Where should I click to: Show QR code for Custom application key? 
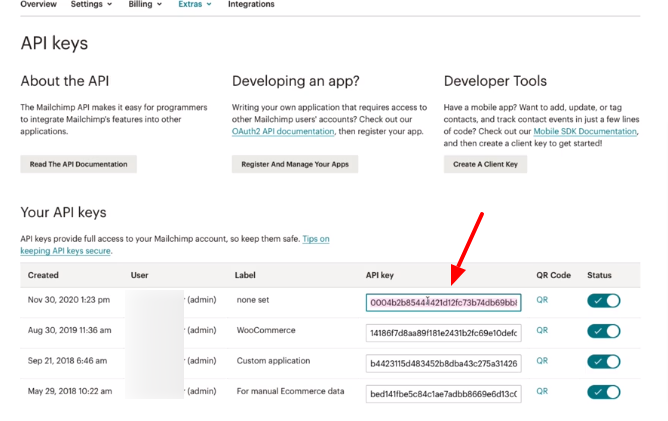(x=542, y=361)
